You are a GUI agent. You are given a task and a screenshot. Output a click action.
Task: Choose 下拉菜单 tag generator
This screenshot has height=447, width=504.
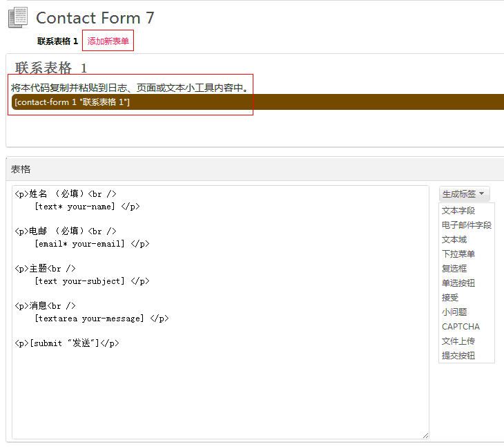(458, 254)
